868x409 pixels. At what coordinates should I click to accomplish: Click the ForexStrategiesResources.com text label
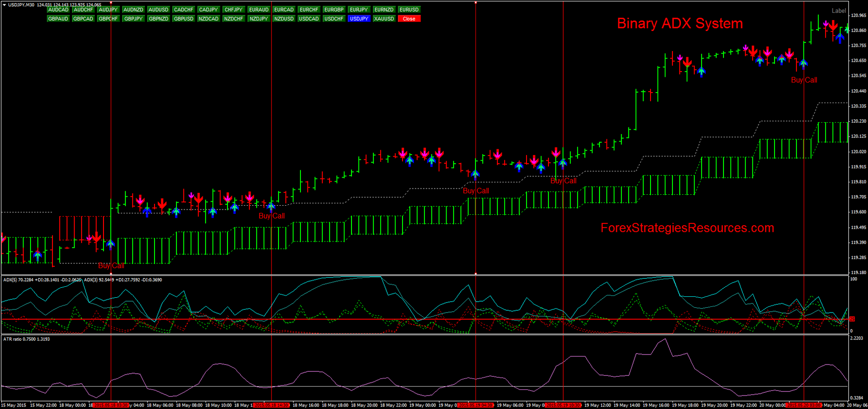click(x=687, y=228)
